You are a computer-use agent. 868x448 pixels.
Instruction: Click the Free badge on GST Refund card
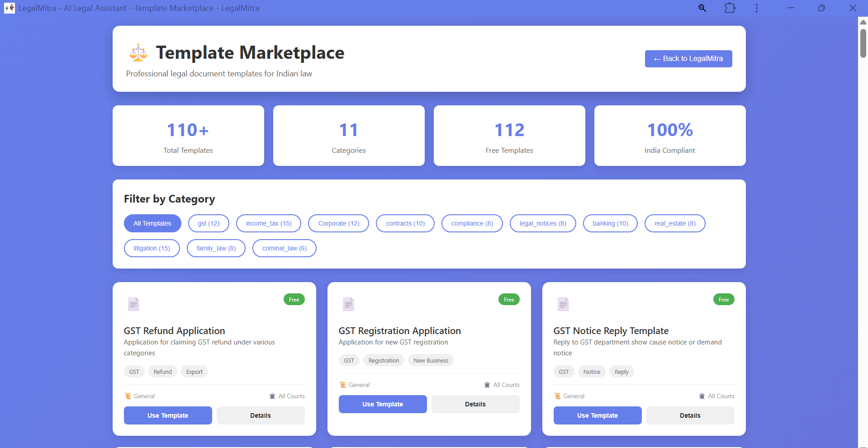coord(294,300)
